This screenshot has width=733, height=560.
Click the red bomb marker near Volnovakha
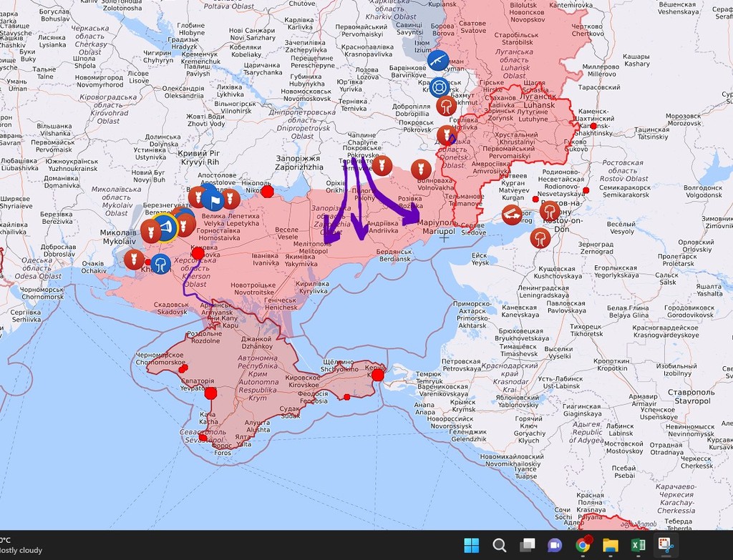tap(421, 170)
